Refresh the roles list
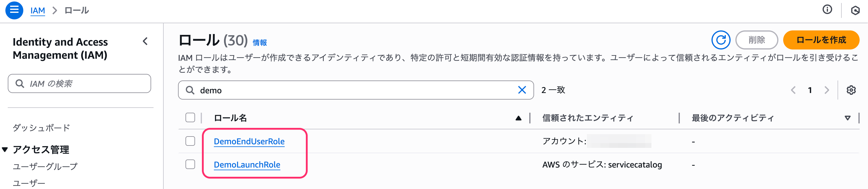868x189 pixels. tap(721, 40)
